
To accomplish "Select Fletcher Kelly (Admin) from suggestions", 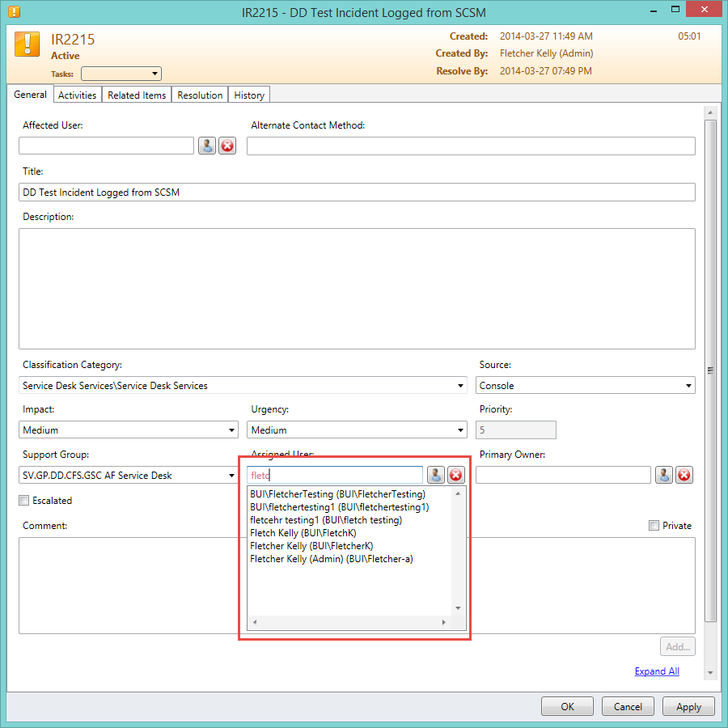I will (x=332, y=559).
